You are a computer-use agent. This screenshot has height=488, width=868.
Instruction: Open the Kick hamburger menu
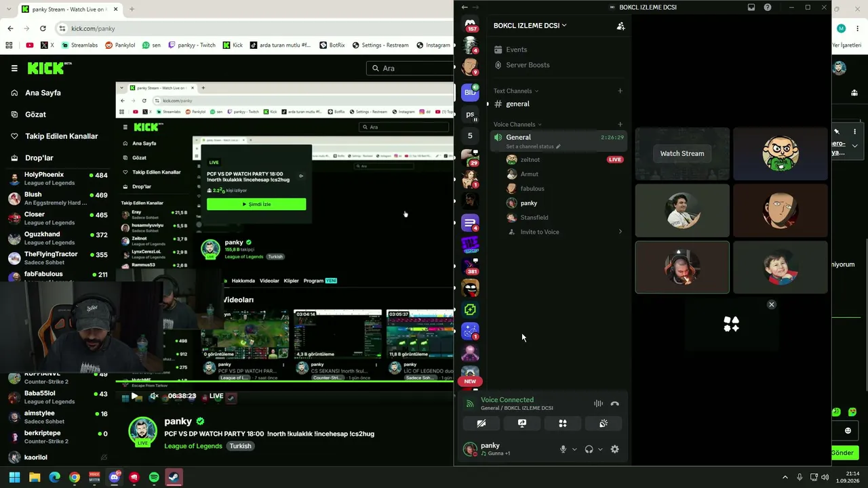point(14,68)
